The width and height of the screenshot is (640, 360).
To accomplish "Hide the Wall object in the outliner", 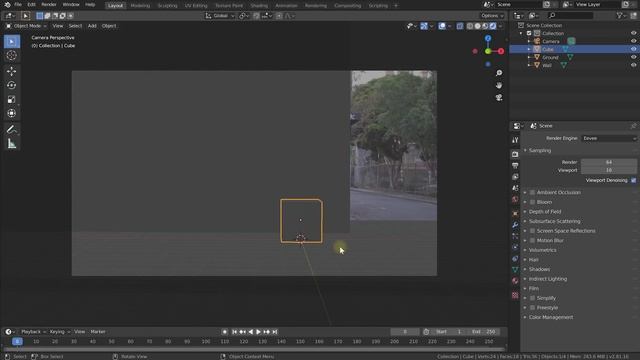I will coord(633,65).
